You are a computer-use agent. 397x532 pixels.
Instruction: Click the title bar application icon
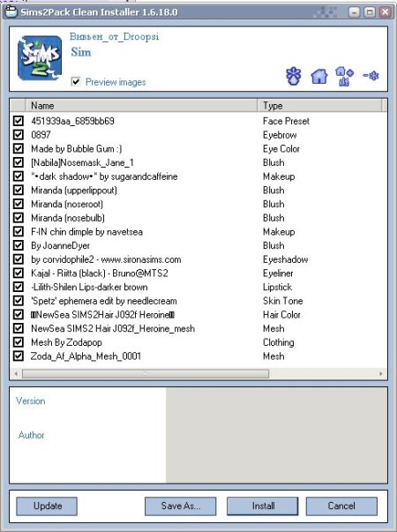[11, 12]
